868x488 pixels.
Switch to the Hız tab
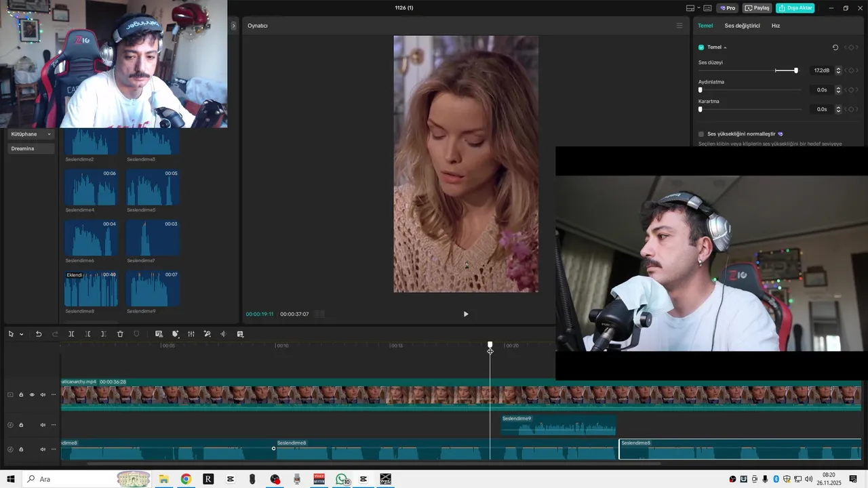click(776, 26)
